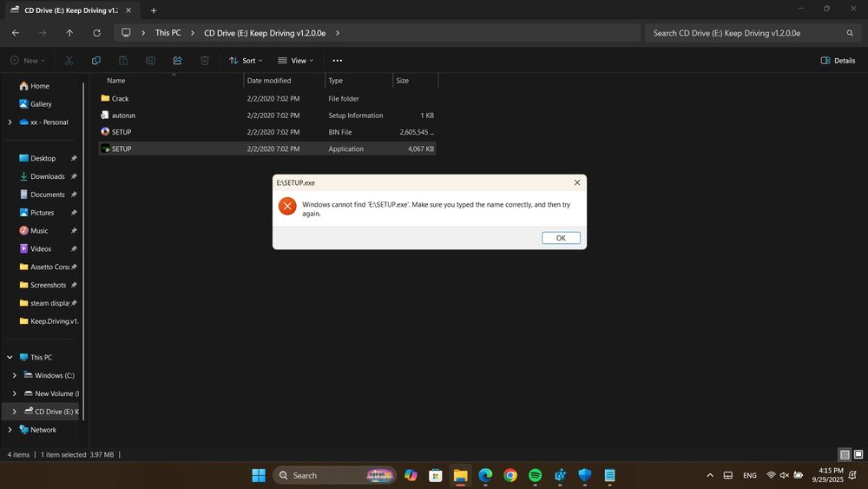This screenshot has height=489, width=868.
Task: Expand the Network tree node
Action: (10, 429)
